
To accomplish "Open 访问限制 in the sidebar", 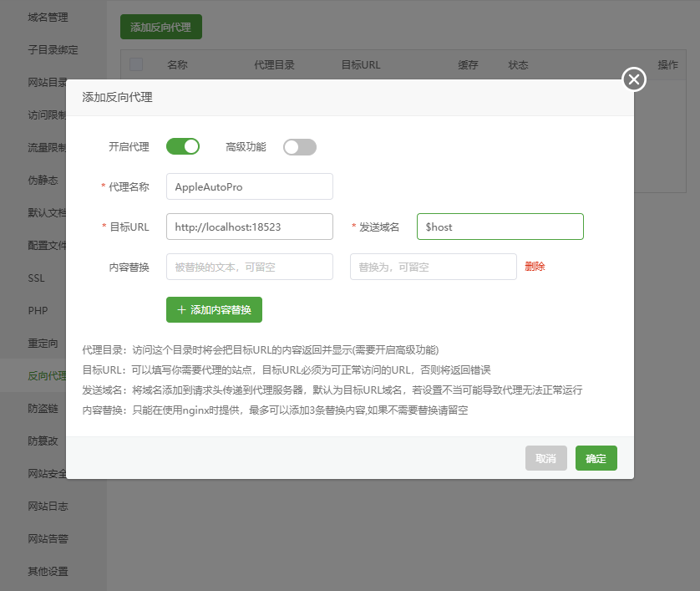I will (47, 115).
